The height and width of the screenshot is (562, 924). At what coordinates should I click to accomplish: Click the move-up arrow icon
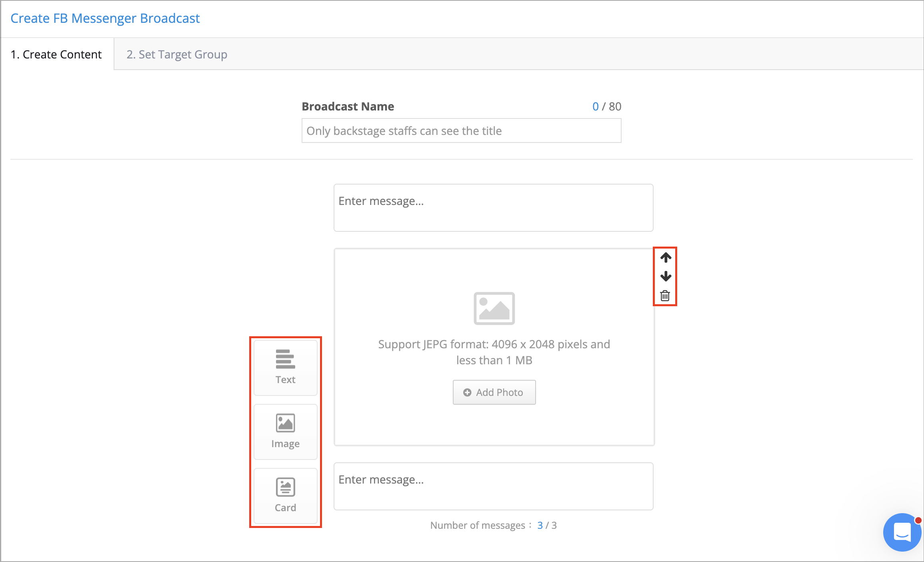click(x=666, y=257)
